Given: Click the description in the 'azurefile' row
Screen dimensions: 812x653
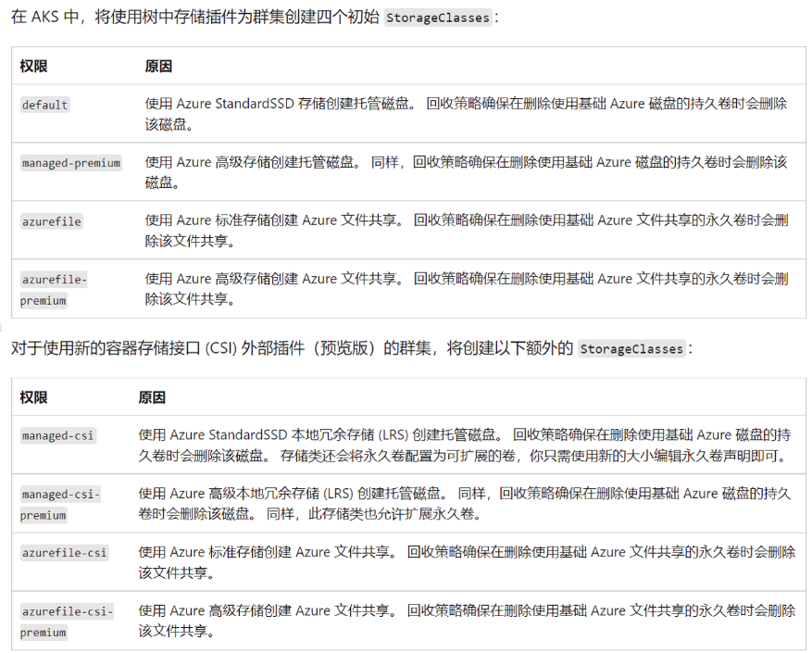Looking at the screenshot, I should (466, 231).
